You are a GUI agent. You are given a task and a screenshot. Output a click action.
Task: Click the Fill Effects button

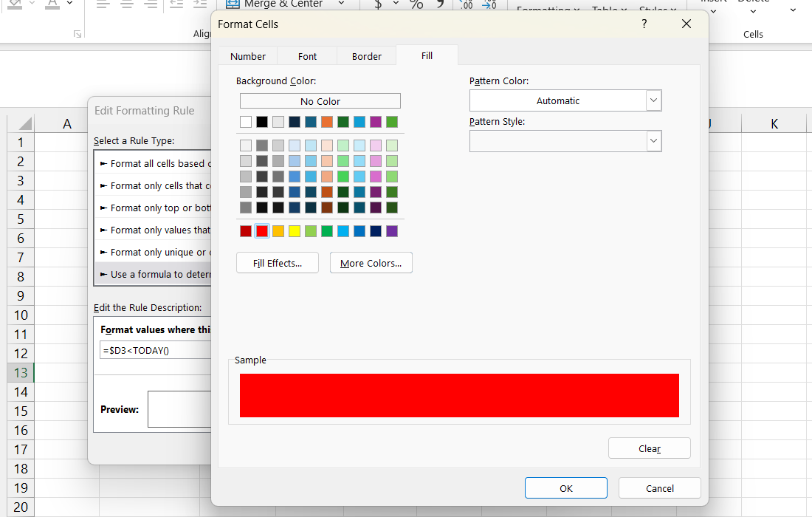[278, 263]
